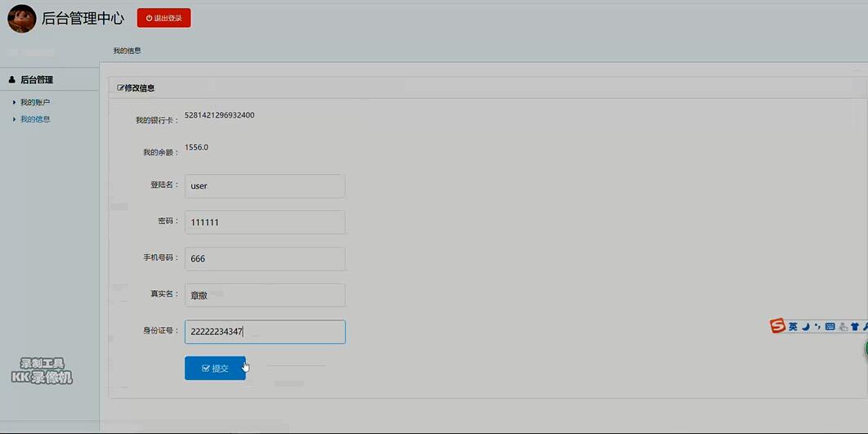Open 我的账户 in the sidebar

point(35,102)
